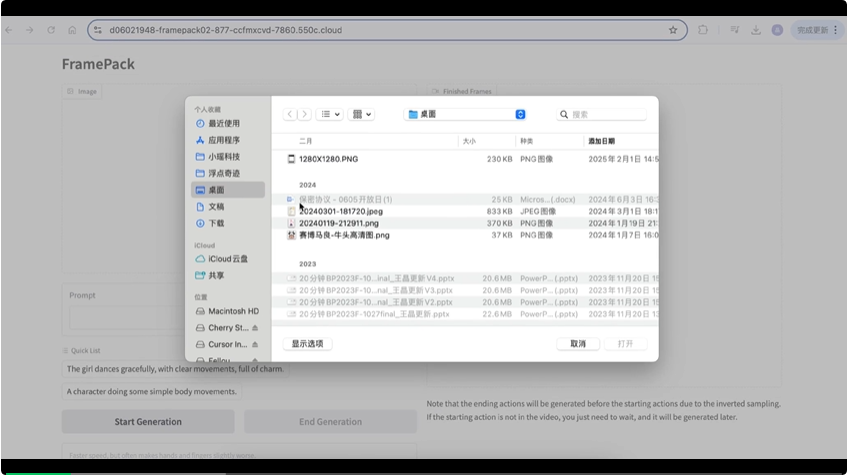Open the browser home page
Screen dimensions: 847x475
(x=72, y=30)
